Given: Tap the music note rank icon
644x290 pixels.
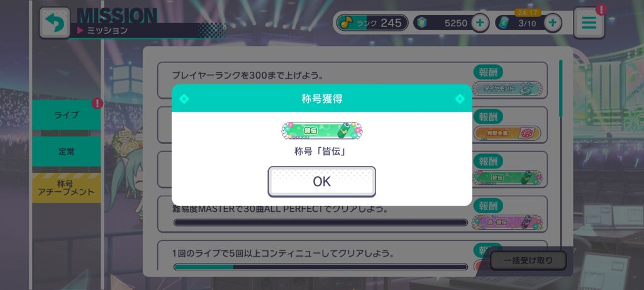Looking at the screenshot, I should [346, 23].
